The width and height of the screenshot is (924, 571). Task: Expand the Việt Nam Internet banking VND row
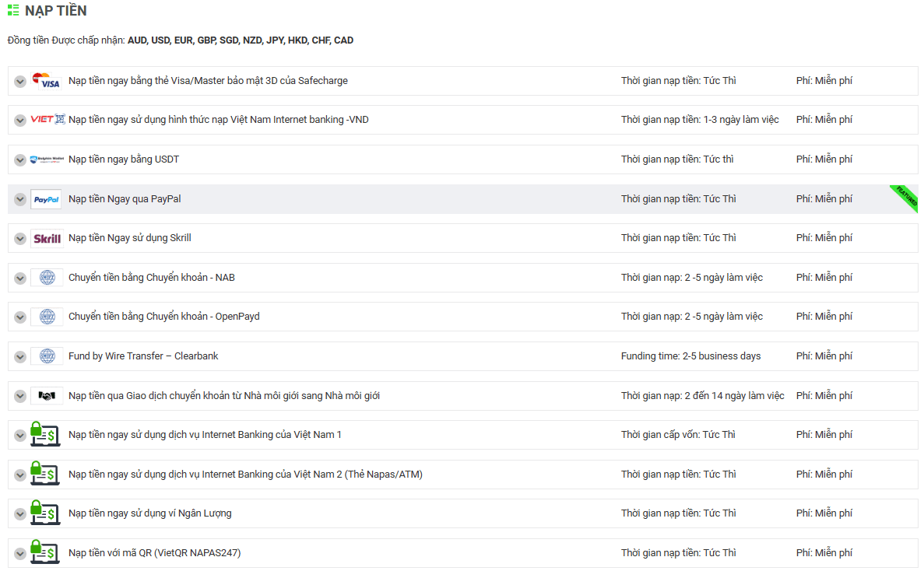click(x=20, y=120)
